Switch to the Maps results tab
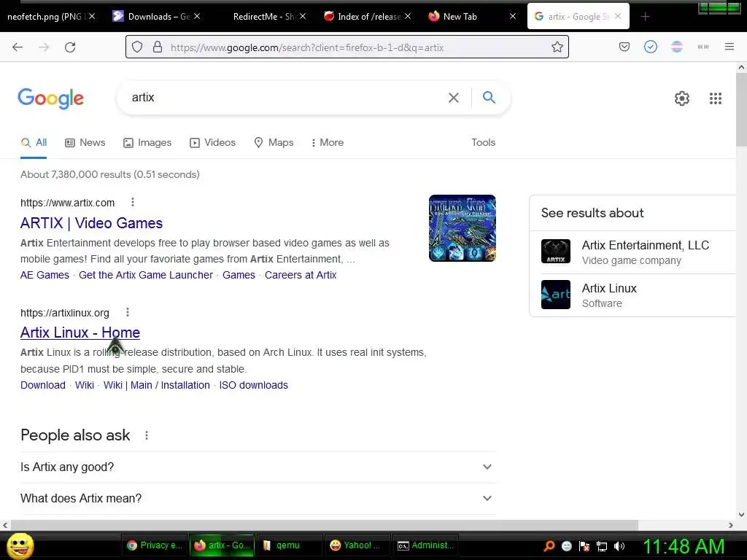Screen dimensions: 747x560 tap(274, 142)
